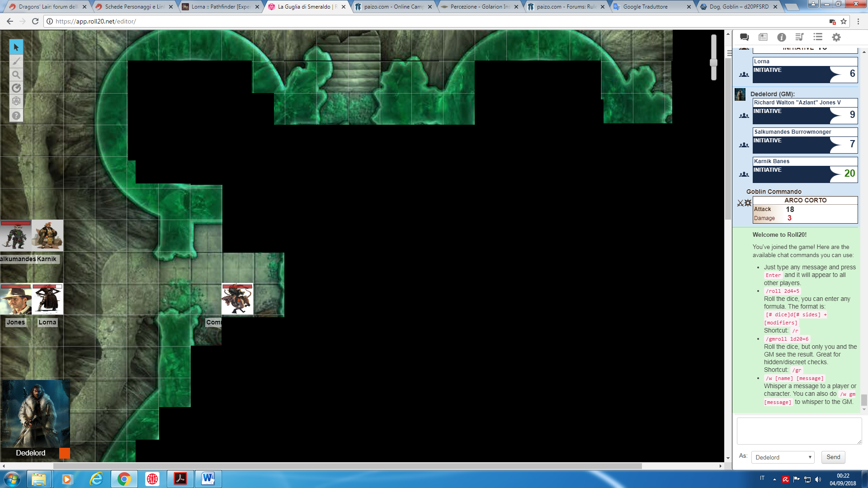Pick the Ruler measure tool

tap(16, 88)
